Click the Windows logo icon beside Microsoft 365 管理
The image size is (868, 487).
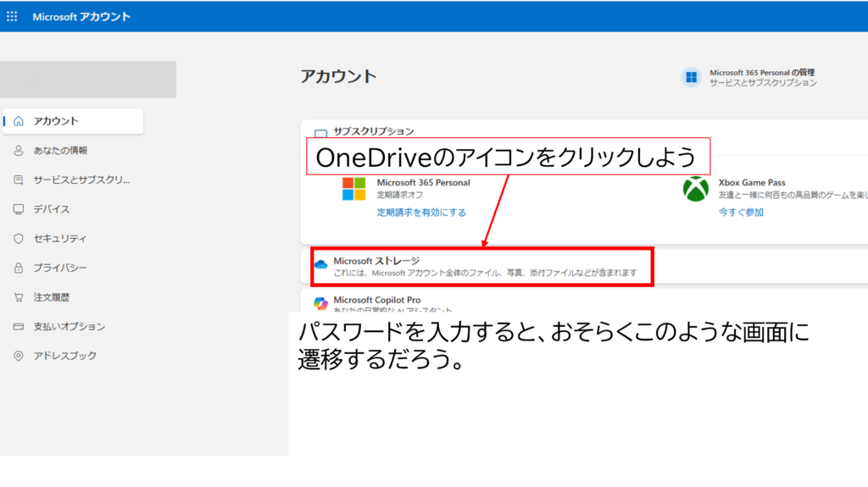click(692, 77)
